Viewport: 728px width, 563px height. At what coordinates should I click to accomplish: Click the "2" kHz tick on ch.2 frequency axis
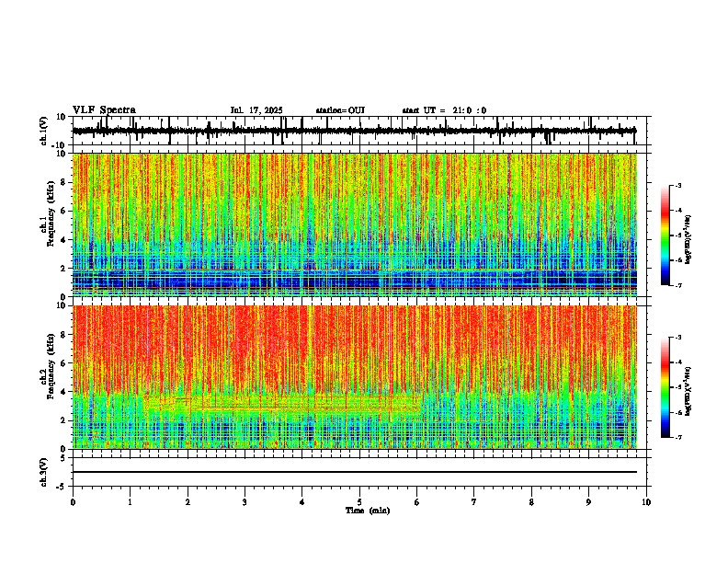64,420
